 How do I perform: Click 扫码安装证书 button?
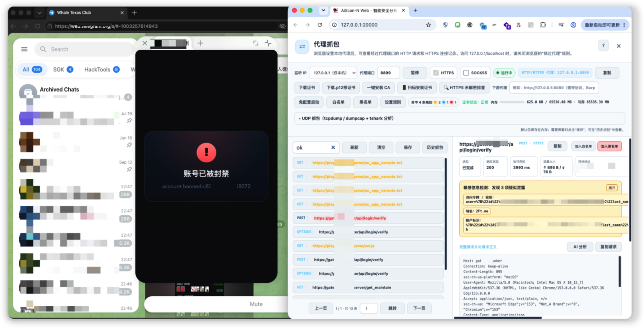(417, 87)
